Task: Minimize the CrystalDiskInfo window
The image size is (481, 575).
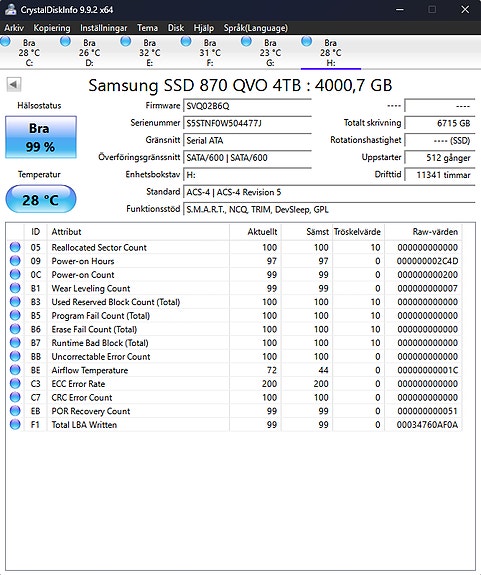Action: [400, 10]
